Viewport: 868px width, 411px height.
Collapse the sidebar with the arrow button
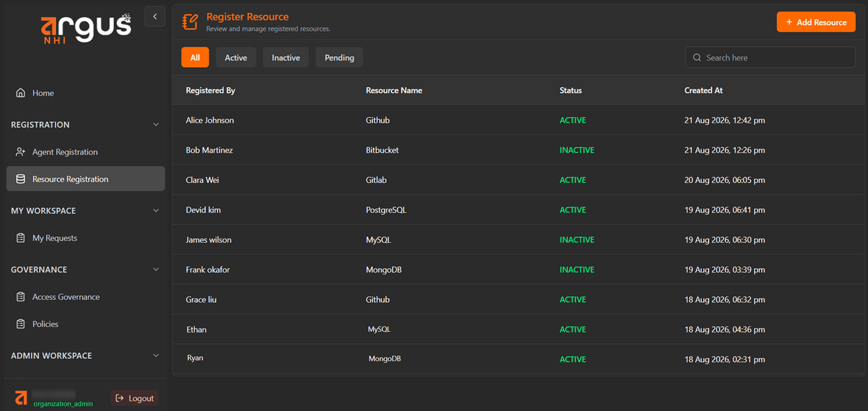point(155,17)
